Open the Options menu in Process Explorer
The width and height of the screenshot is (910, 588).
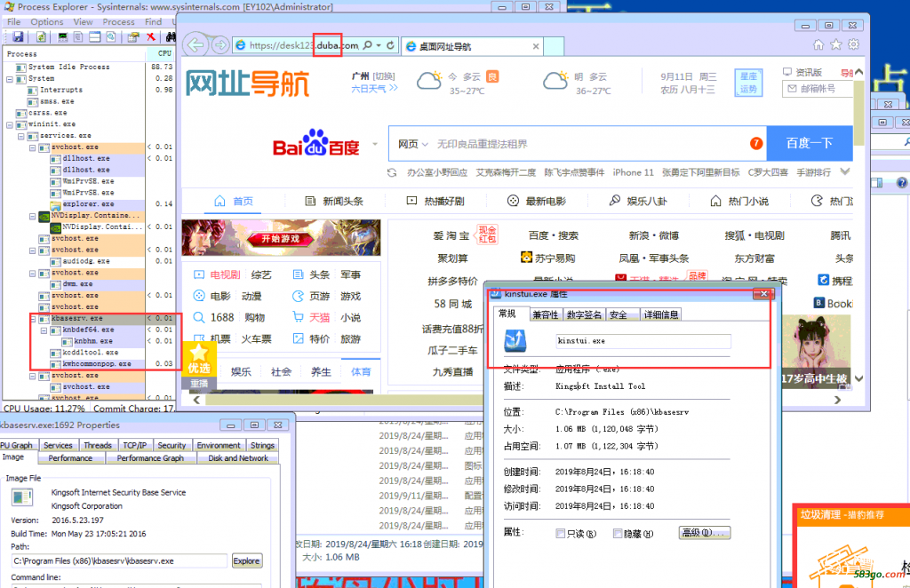pos(47,22)
